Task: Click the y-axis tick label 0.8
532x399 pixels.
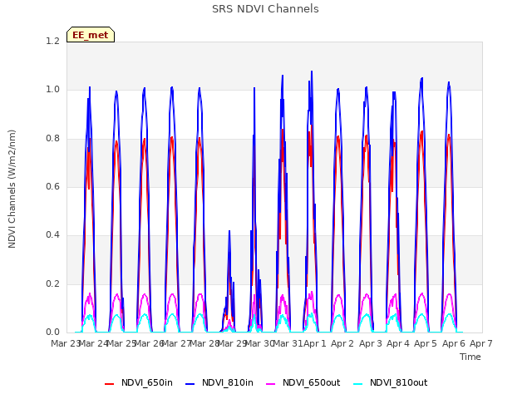Action: (x=52, y=139)
